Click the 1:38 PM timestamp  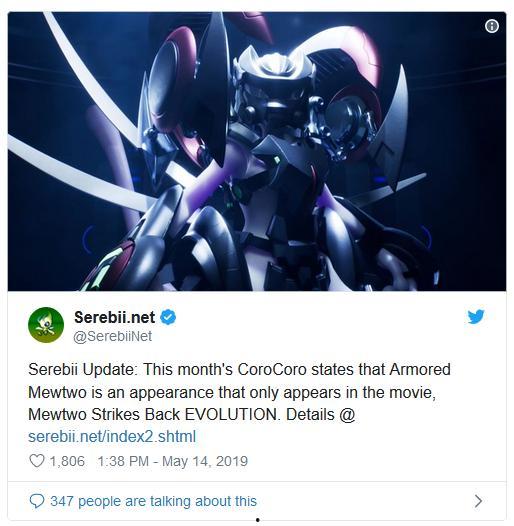coord(123,461)
